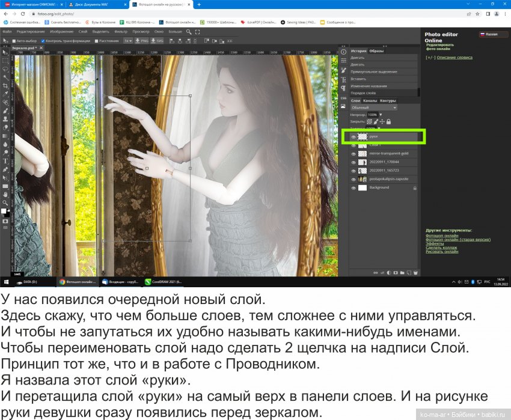Open the Сделать коллаж link
511x420 pixels.
[441, 248]
